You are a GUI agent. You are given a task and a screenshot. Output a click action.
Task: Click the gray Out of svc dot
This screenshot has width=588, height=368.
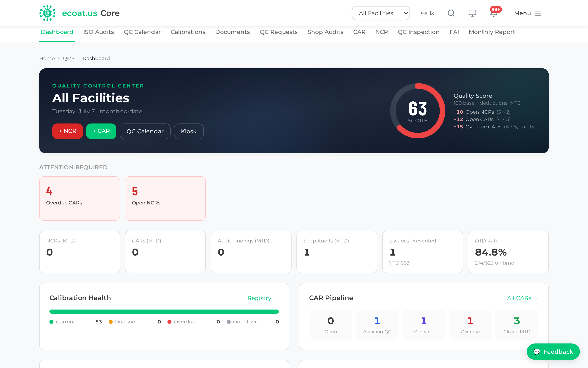(x=229, y=322)
